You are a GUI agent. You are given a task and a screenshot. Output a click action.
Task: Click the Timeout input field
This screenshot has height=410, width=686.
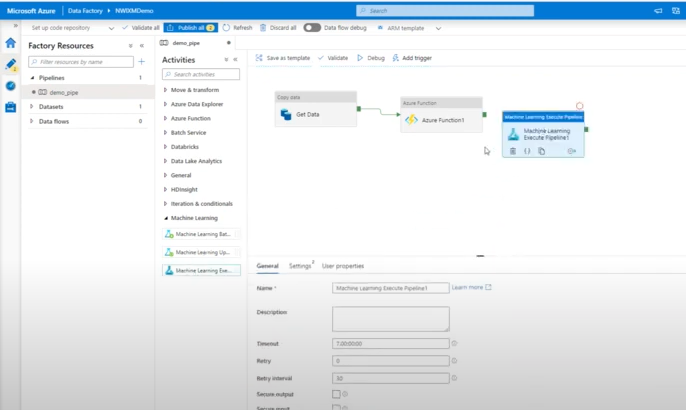[x=391, y=343]
